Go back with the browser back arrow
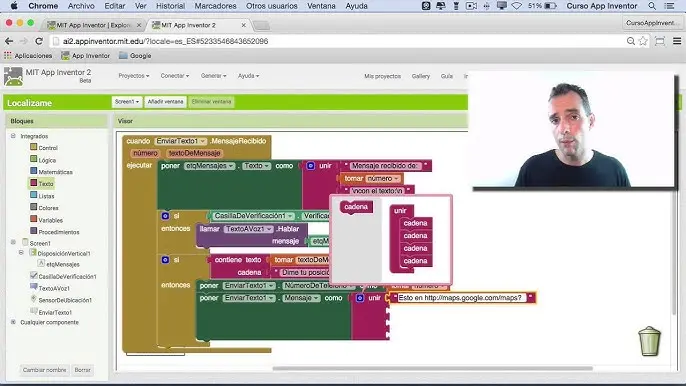This screenshot has width=686, height=386. [x=9, y=41]
